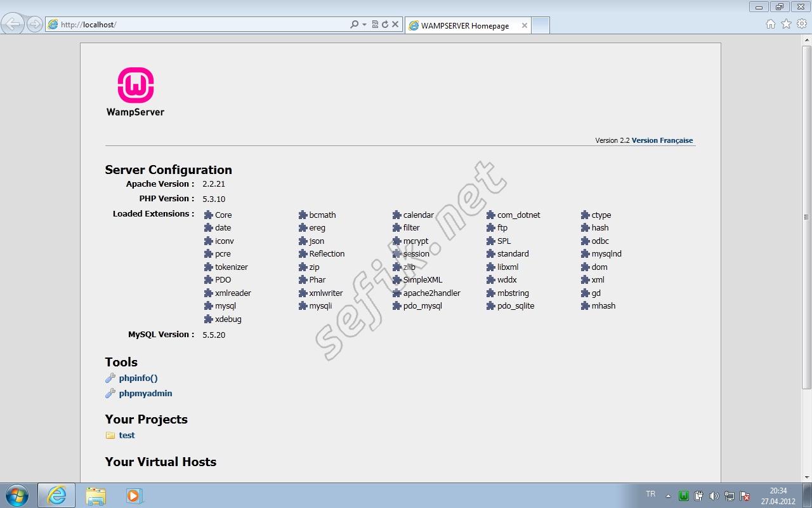The height and width of the screenshot is (508, 812).
Task: Open a new browser tab
Action: point(540,25)
